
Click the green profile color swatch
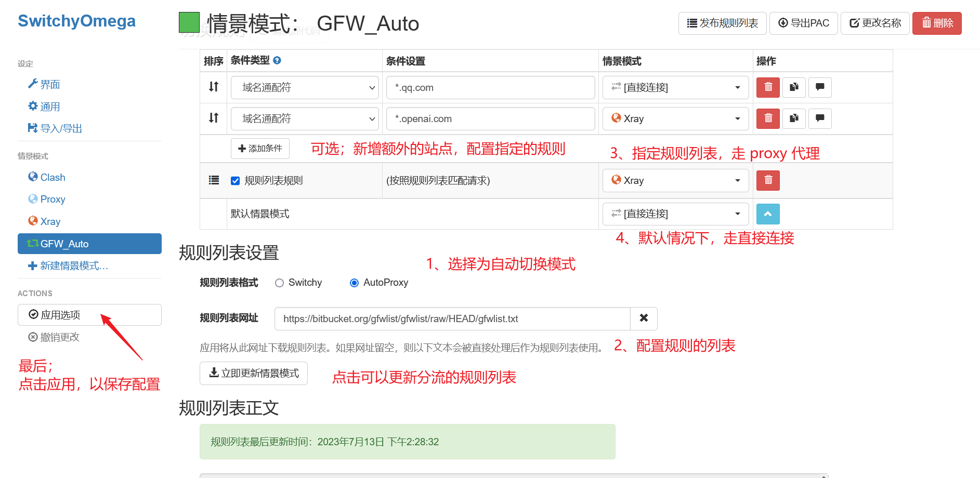(189, 23)
